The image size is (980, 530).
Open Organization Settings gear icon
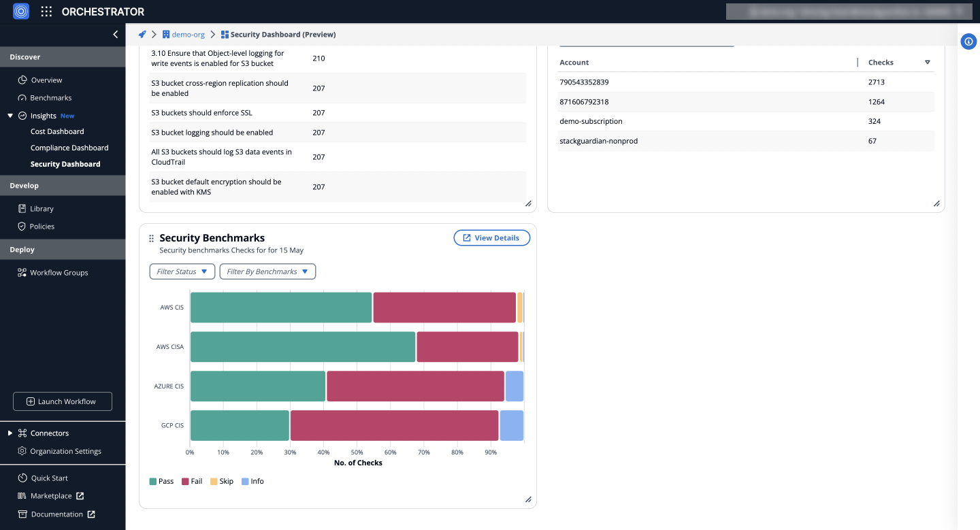click(20, 450)
